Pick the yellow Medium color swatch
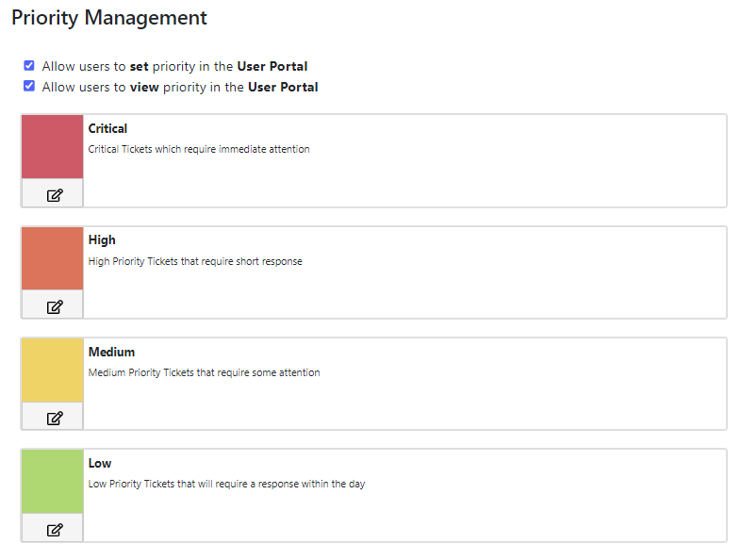741x560 pixels. [53, 370]
